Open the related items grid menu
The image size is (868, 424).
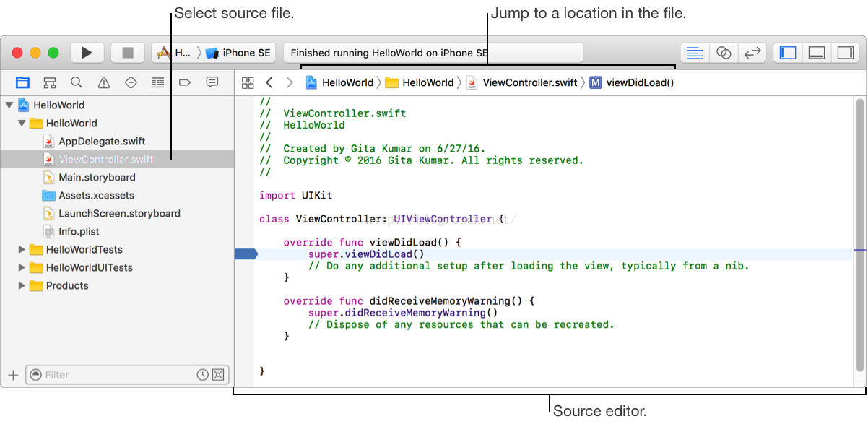click(248, 83)
